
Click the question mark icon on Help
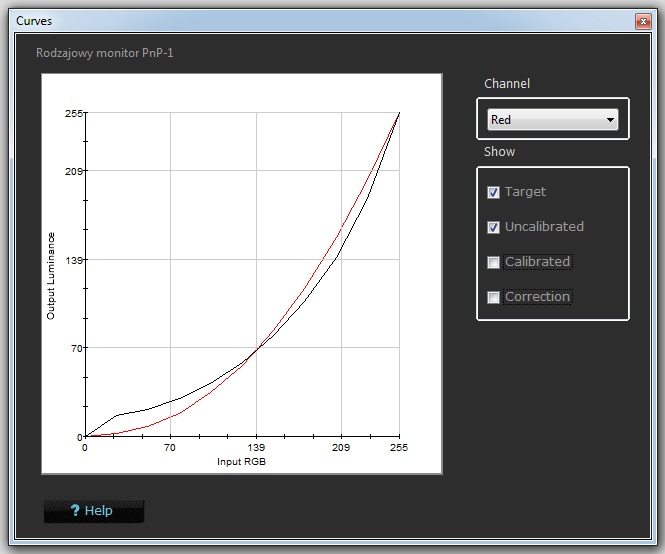coord(75,510)
